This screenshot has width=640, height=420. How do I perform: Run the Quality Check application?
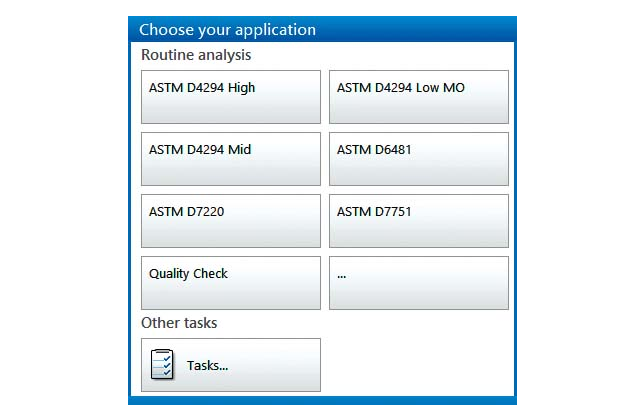click(x=230, y=283)
